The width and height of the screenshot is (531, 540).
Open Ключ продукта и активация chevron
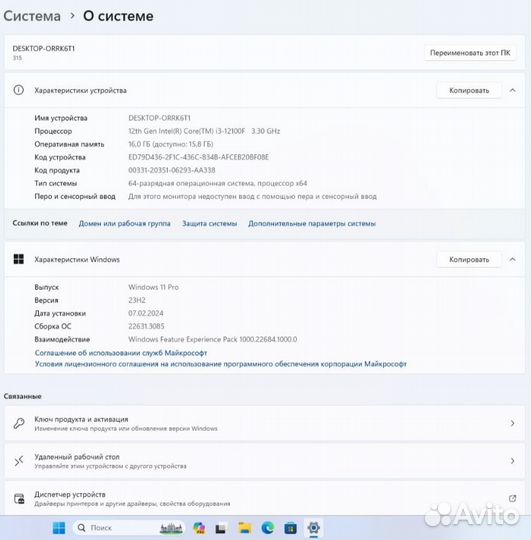(512, 423)
